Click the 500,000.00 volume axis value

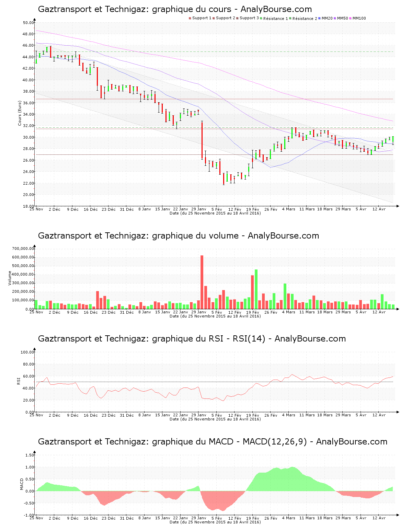[x=23, y=266]
